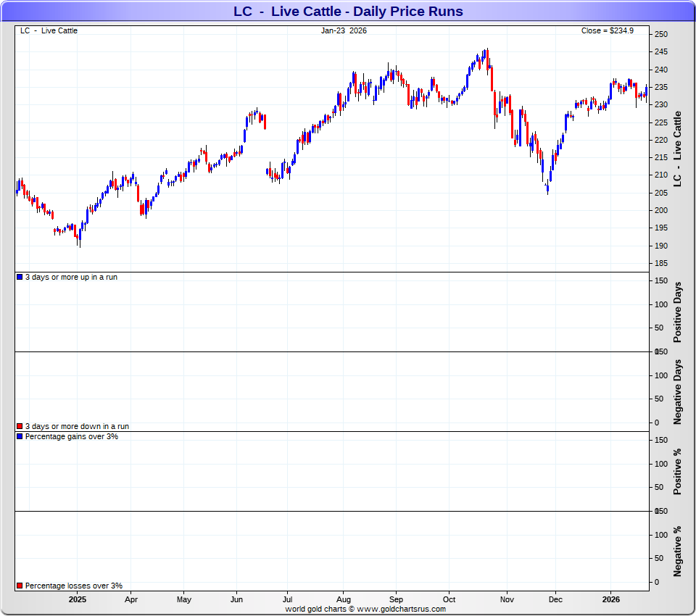This screenshot has width=696, height=616.
Task: Click the 'Jul' x-axis label
Action: (287, 599)
